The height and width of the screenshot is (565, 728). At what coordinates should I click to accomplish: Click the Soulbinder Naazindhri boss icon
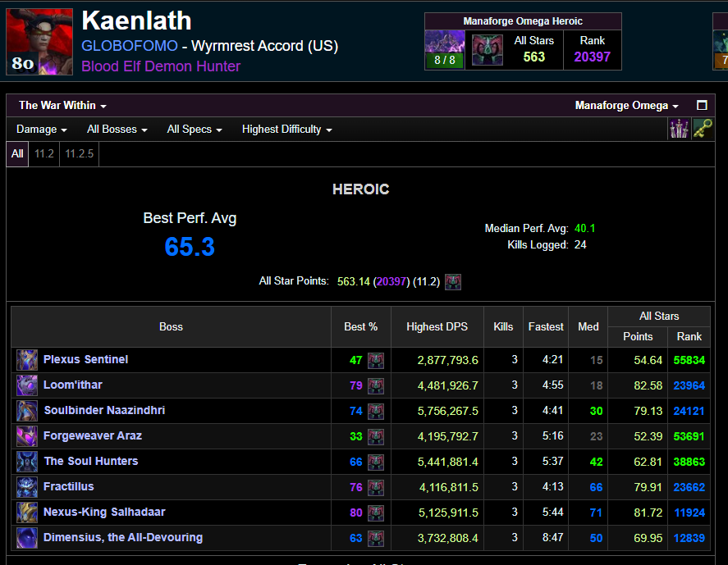point(27,411)
